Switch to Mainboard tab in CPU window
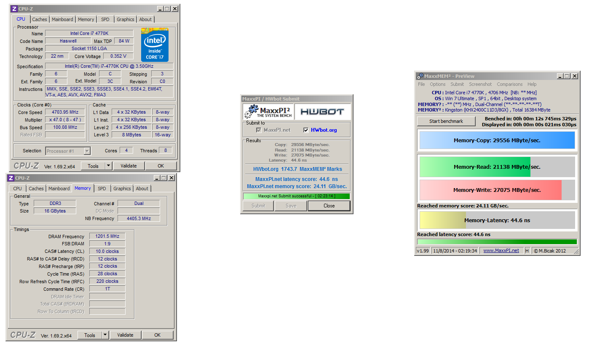The width and height of the screenshot is (597, 364). (62, 19)
